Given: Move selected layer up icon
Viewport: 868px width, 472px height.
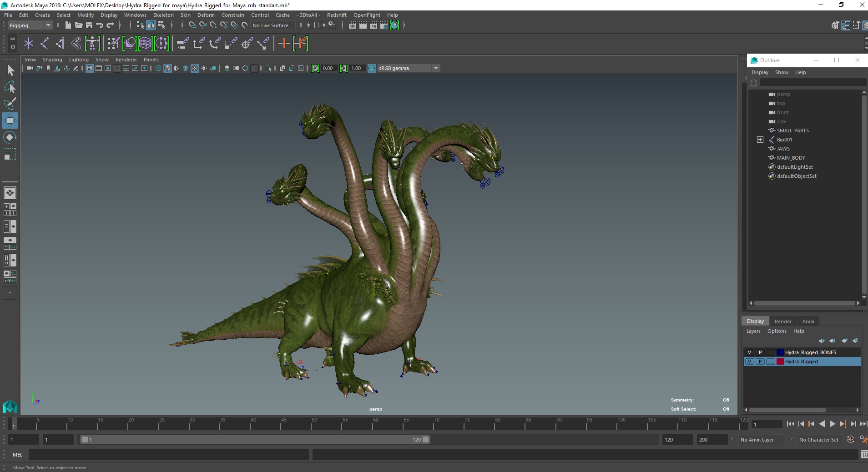Looking at the screenshot, I should pos(822,341).
